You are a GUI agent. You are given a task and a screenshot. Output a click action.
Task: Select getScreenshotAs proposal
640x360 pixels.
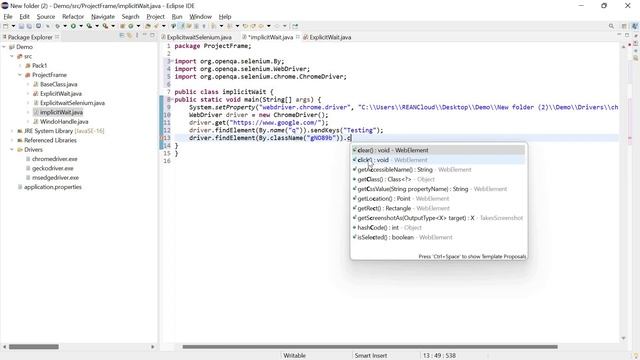[438, 218]
